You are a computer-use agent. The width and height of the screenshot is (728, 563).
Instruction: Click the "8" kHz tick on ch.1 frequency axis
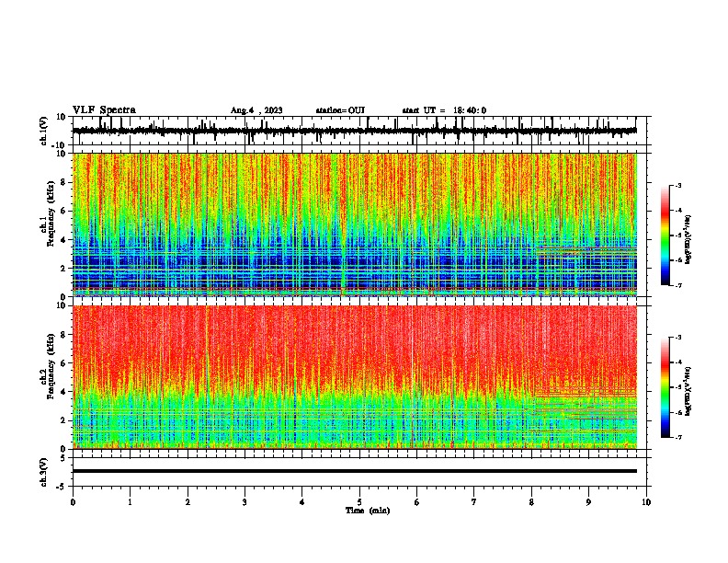[x=64, y=182]
